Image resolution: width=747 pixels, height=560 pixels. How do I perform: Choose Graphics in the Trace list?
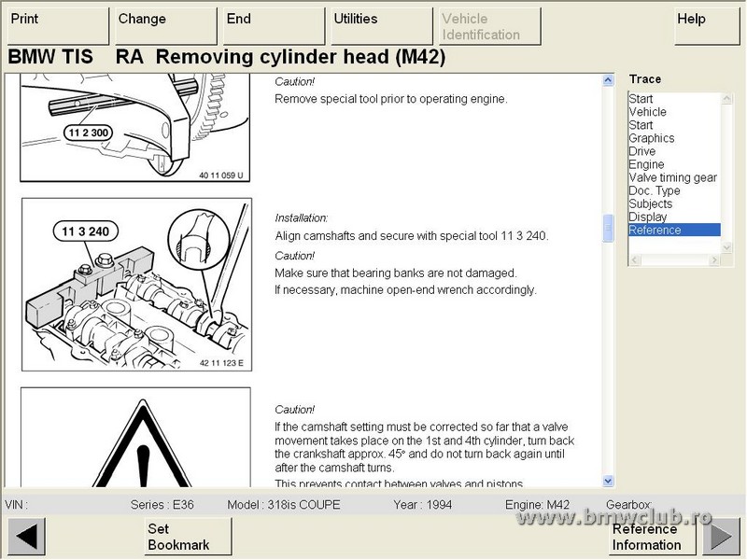click(x=651, y=138)
